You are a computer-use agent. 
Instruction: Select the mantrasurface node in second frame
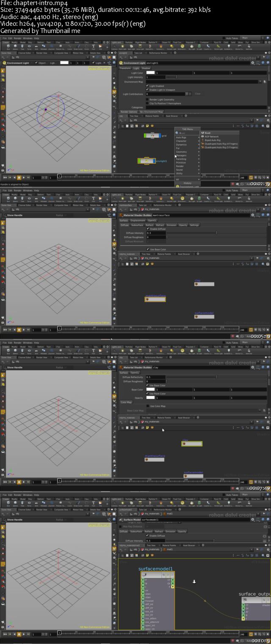click(155, 299)
